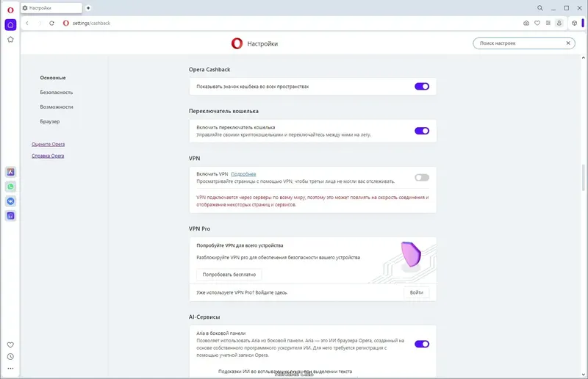Image resolution: width=588 pixels, height=379 pixels.
Task: Click the settings page vertical scrollbar
Action: pyautogui.click(x=583, y=178)
